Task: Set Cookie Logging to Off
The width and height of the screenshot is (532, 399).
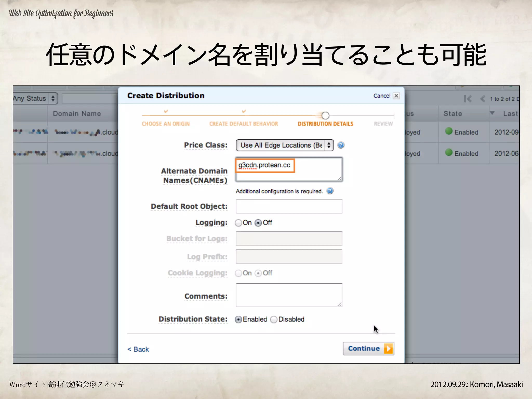Action: tap(258, 273)
